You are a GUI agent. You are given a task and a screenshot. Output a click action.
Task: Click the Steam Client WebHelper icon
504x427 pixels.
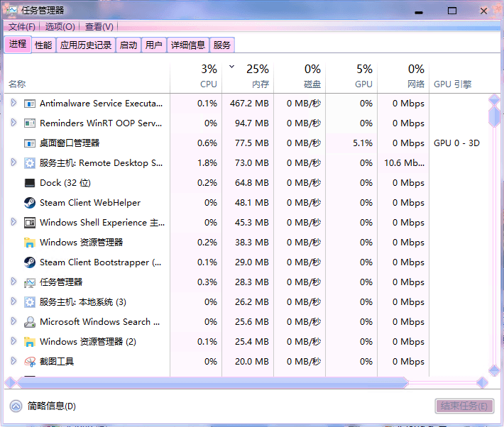tap(30, 203)
